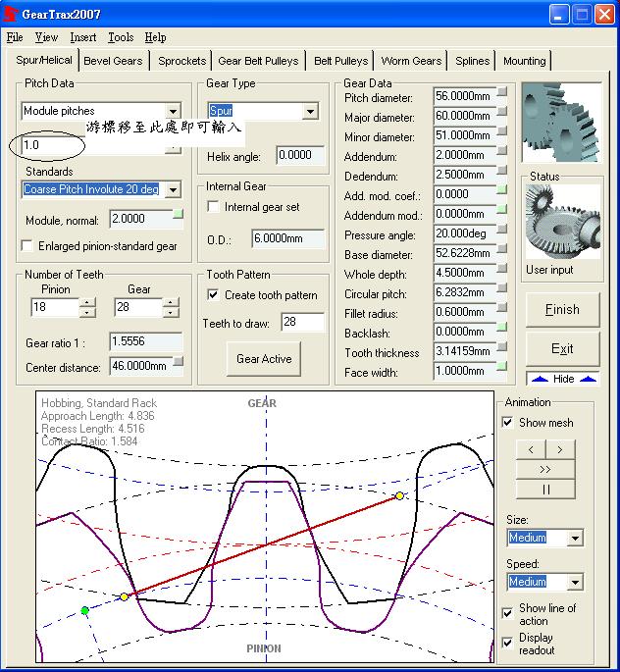Click the Hide button
Screen dimensions: 620x672
(563, 379)
